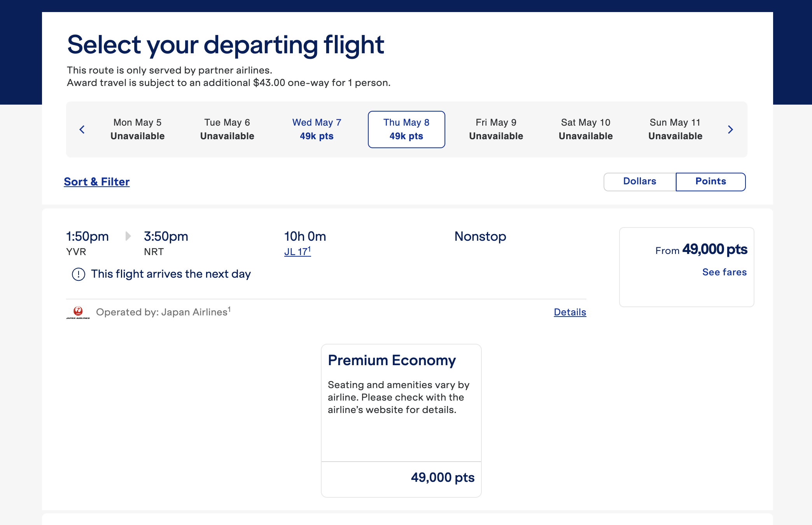Select Sun May 11 unavailable date

(x=675, y=129)
